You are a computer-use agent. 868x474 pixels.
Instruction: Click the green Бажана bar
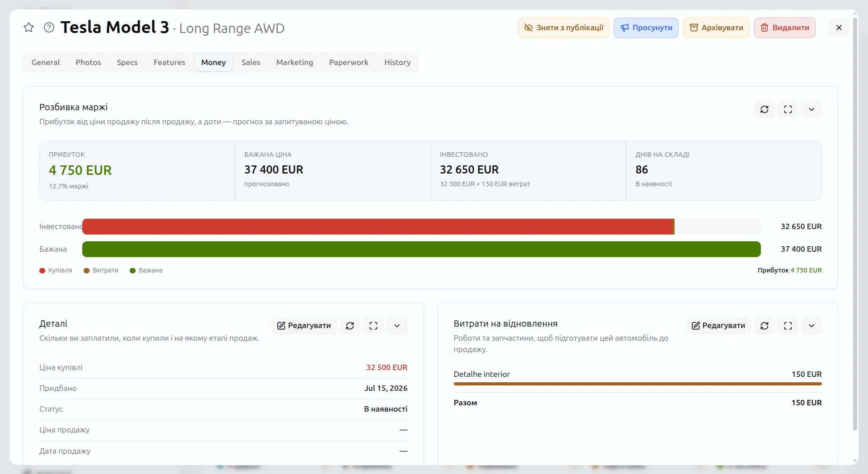(421, 249)
